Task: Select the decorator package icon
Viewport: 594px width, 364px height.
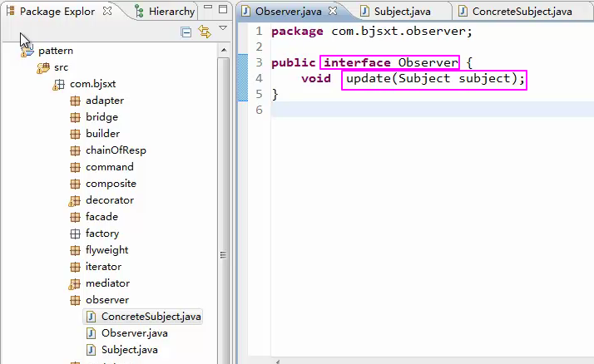Action: tap(75, 200)
